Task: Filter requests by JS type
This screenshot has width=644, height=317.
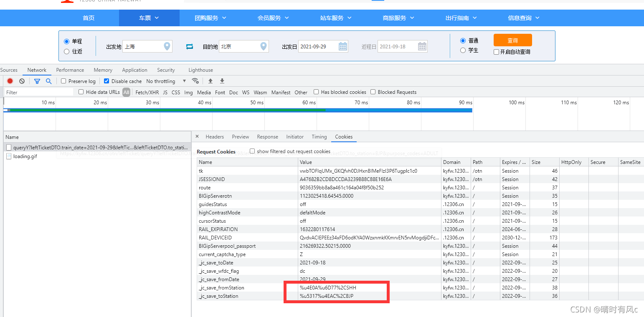Action: click(x=165, y=92)
